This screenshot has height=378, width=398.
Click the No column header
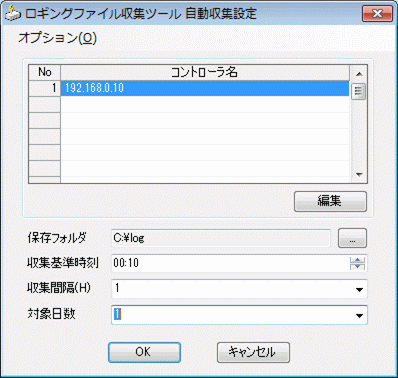click(45, 72)
